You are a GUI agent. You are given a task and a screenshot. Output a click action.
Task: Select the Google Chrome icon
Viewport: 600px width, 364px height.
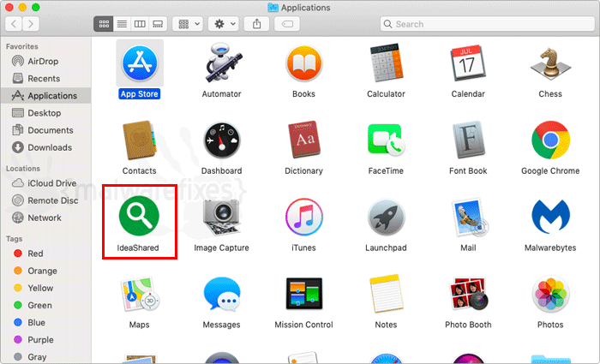550,140
